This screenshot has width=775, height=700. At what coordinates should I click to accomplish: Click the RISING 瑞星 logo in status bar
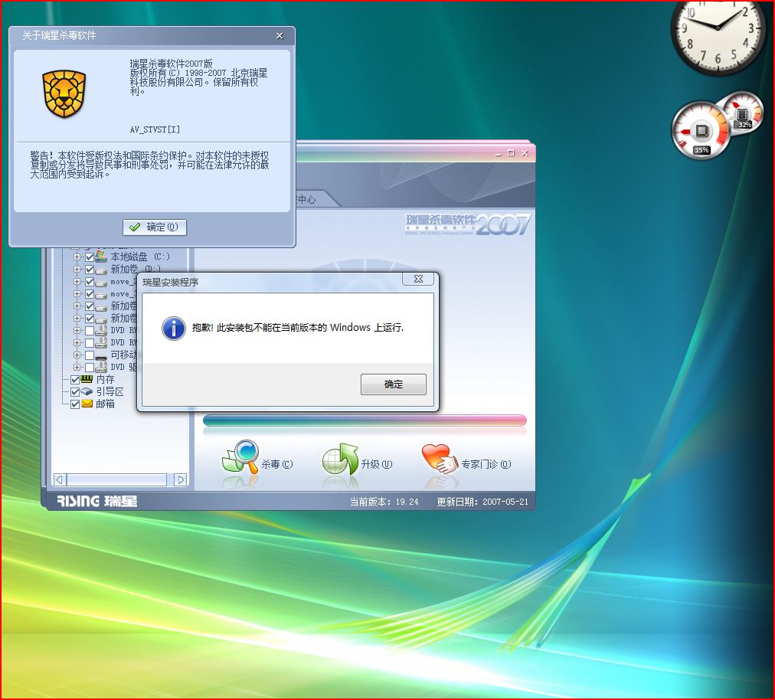tap(96, 502)
